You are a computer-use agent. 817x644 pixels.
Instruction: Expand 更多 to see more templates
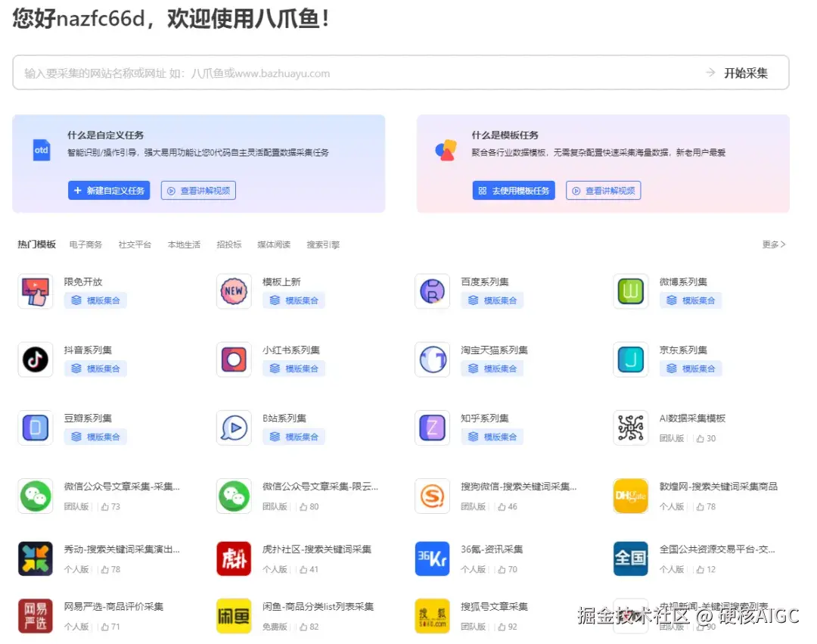(x=773, y=244)
